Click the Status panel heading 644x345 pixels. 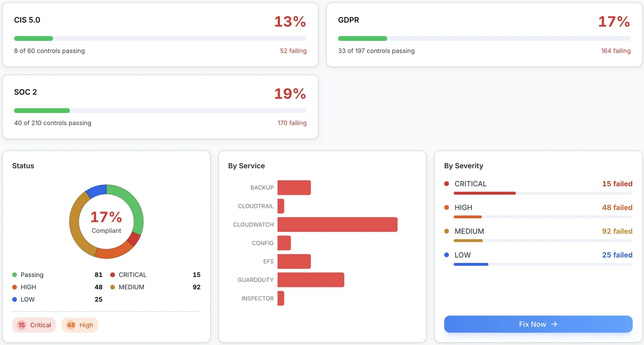pos(23,166)
